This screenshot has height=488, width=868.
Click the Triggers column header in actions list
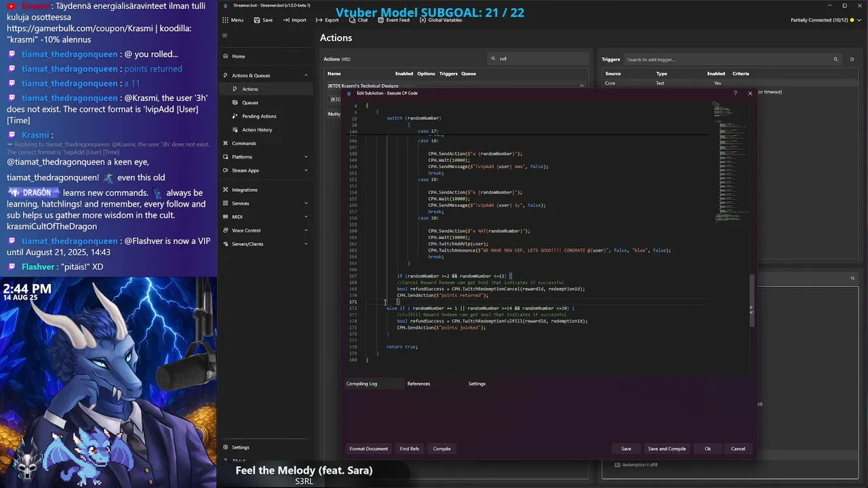(x=448, y=73)
